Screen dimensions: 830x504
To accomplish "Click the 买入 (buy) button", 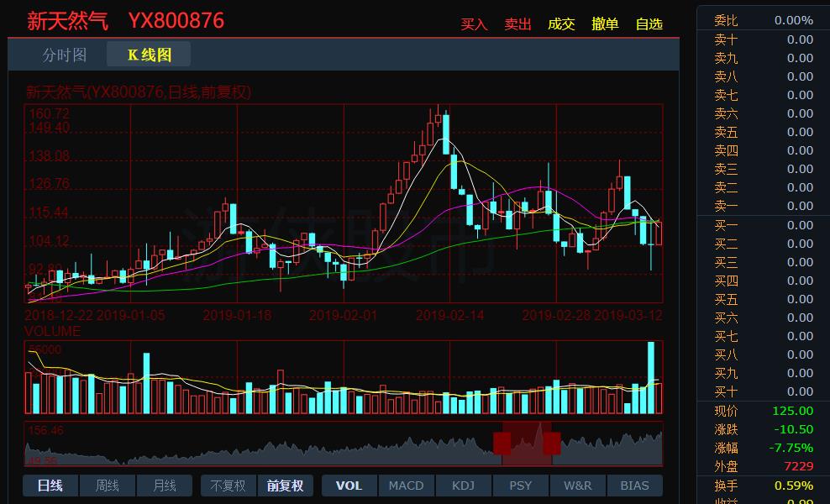I will [x=474, y=24].
